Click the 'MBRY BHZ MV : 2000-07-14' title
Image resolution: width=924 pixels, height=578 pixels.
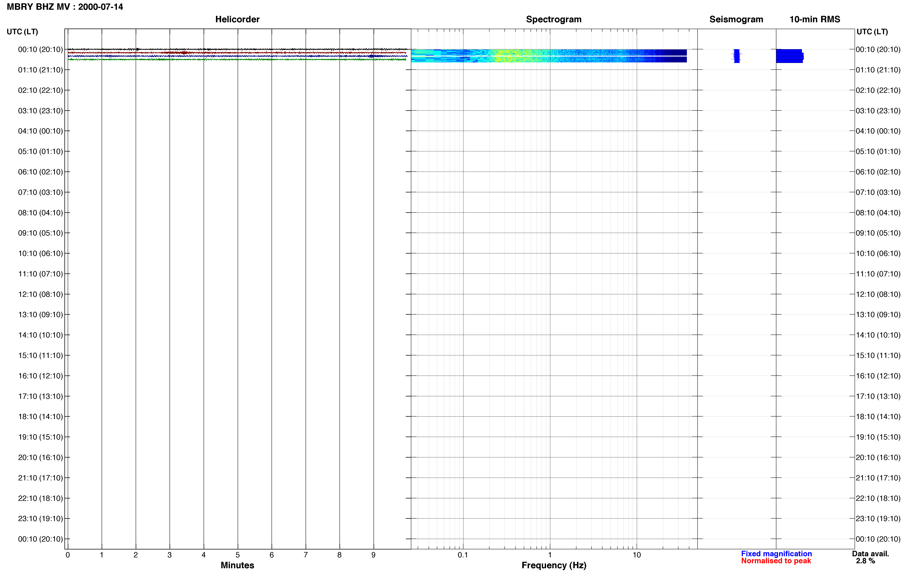pyautogui.click(x=65, y=7)
